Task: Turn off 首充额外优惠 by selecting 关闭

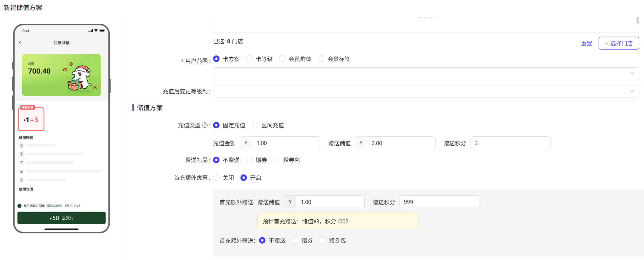Action: [x=216, y=178]
